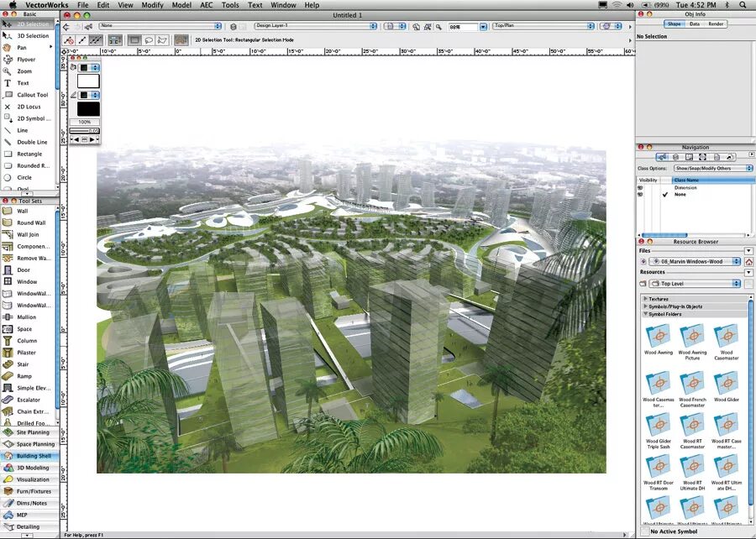
Task: Select the Callout Tool
Action: (x=28, y=95)
